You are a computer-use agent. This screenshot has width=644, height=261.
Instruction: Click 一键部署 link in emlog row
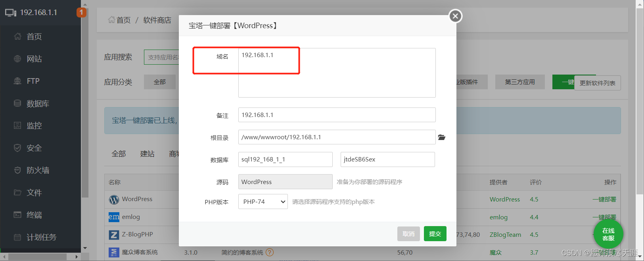[x=604, y=217]
